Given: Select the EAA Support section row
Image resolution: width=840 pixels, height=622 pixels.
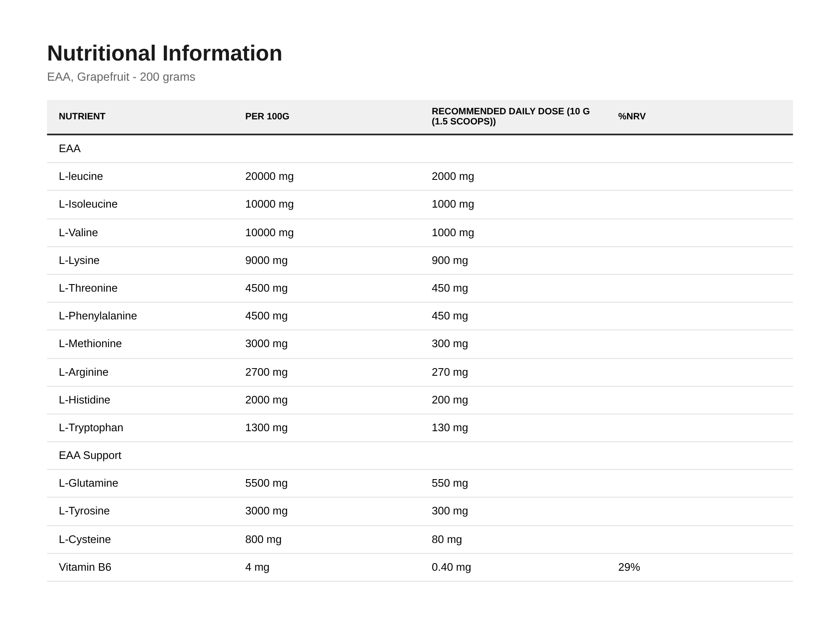Looking at the screenshot, I should click(x=420, y=456).
